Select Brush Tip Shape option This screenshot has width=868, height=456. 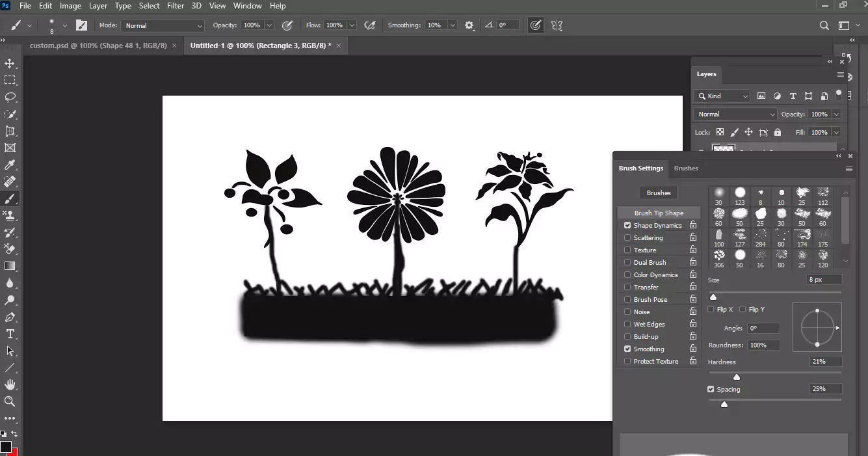pyautogui.click(x=659, y=213)
